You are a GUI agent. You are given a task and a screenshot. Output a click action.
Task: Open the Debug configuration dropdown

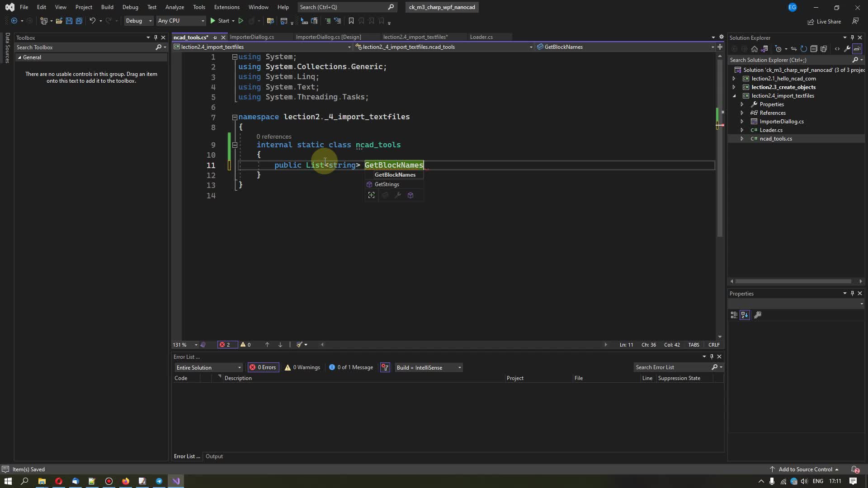coord(138,21)
